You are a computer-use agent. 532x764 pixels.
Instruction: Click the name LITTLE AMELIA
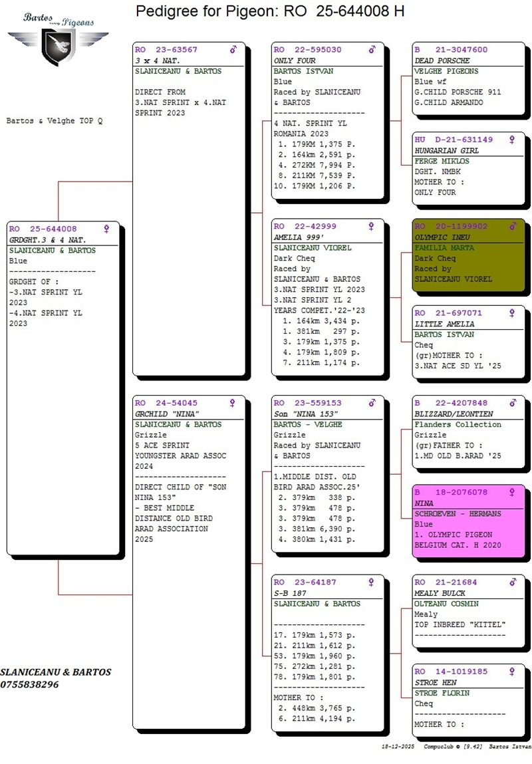click(x=444, y=324)
